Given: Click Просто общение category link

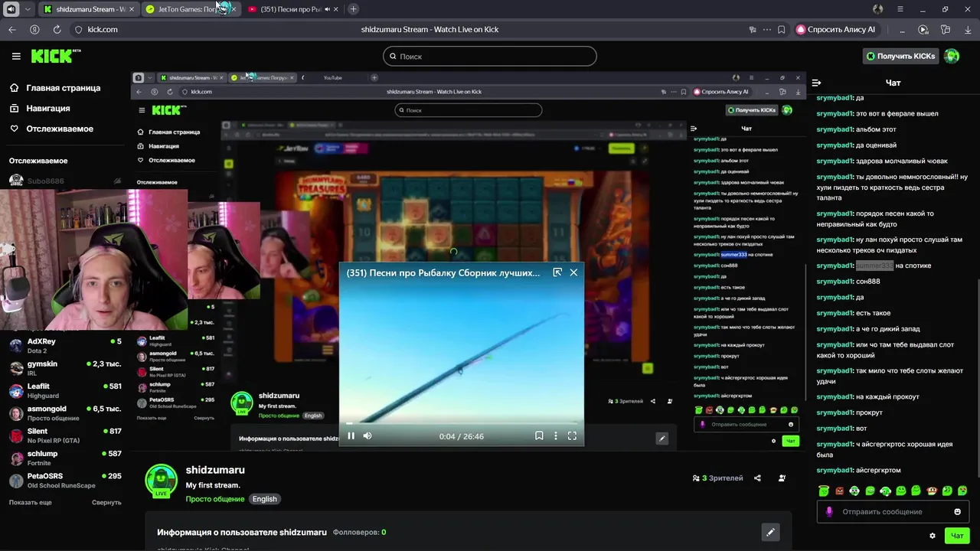Looking at the screenshot, I should (x=215, y=499).
